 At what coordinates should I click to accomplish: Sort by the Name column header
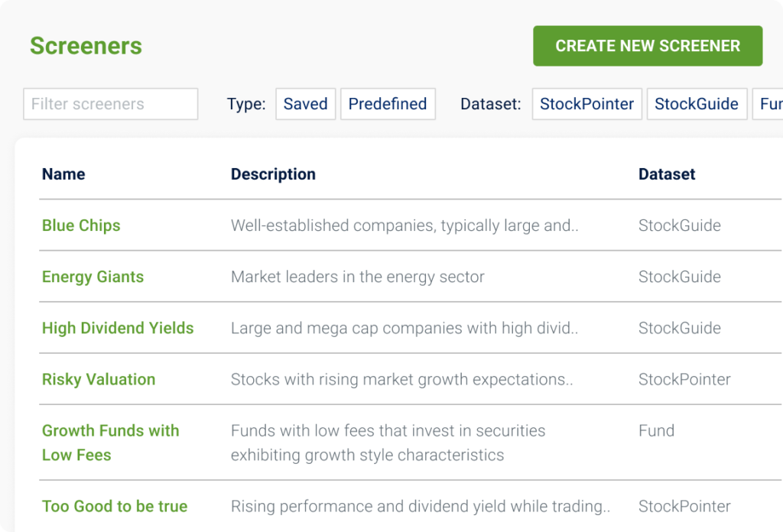tap(63, 174)
